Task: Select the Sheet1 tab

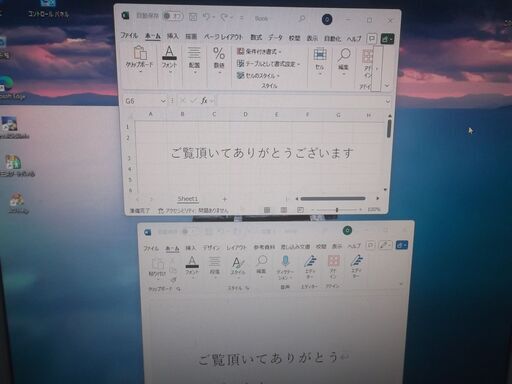Action: pos(188,199)
